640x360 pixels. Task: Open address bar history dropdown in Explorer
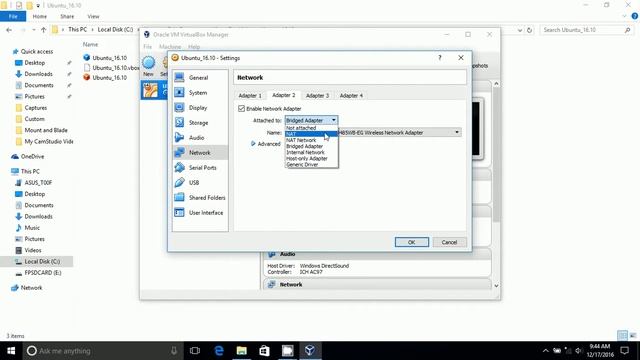click(x=519, y=30)
